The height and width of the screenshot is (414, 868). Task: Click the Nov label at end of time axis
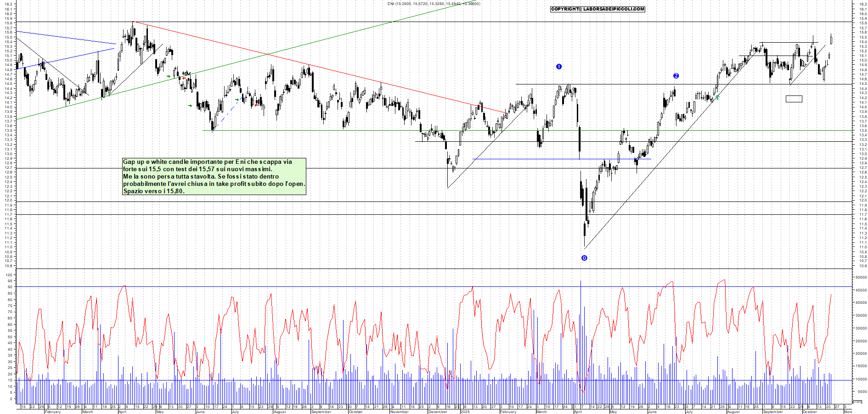tap(848, 412)
